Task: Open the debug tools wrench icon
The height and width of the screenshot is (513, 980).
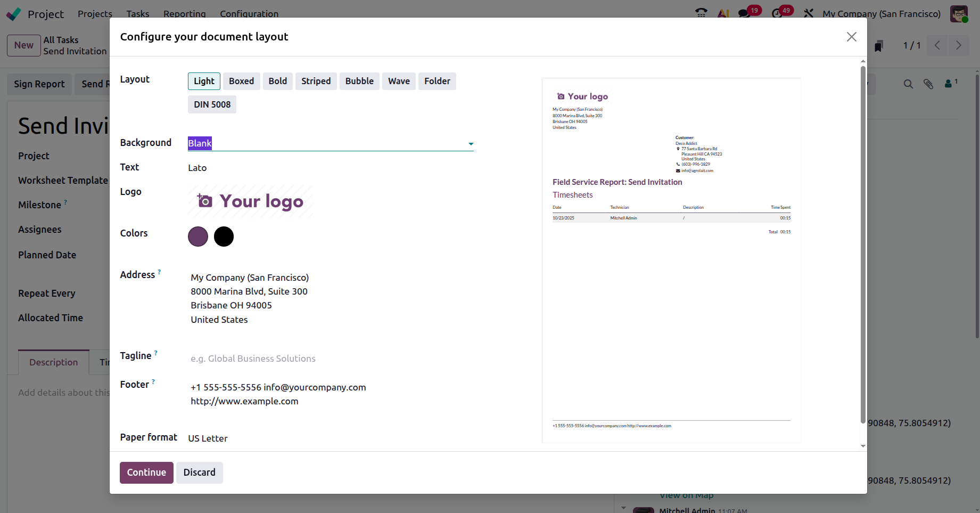Action: 809,13
